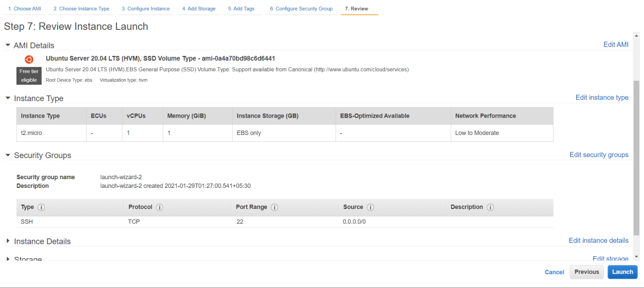Open step 3 Configure Instance tab
The height and width of the screenshot is (288, 644).
pyautogui.click(x=145, y=9)
